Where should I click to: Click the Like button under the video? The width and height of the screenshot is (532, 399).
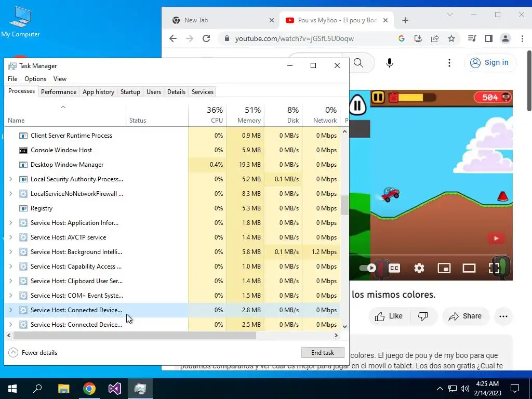389,316
